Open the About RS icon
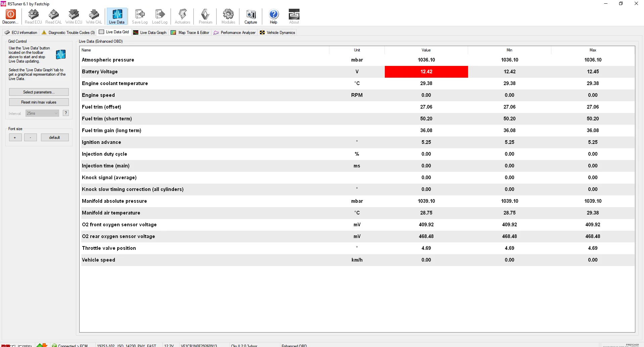Viewport: 644px width, 347px height. click(294, 14)
